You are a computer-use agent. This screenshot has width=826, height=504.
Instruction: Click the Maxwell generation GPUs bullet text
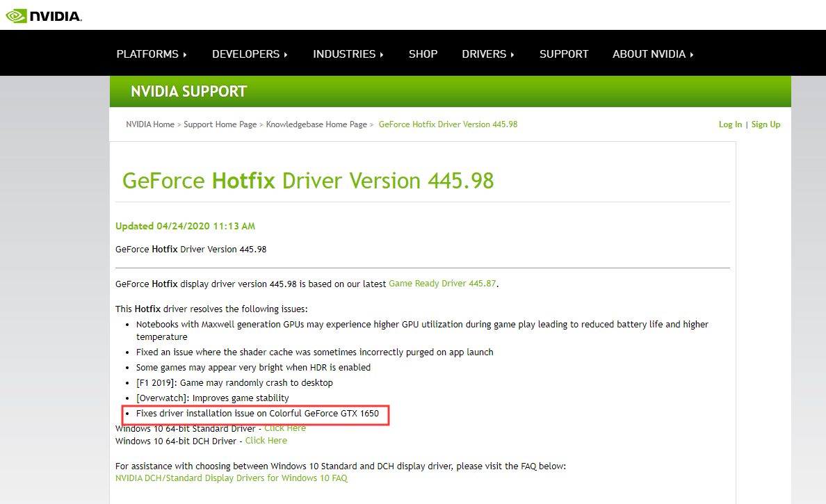[423, 330]
